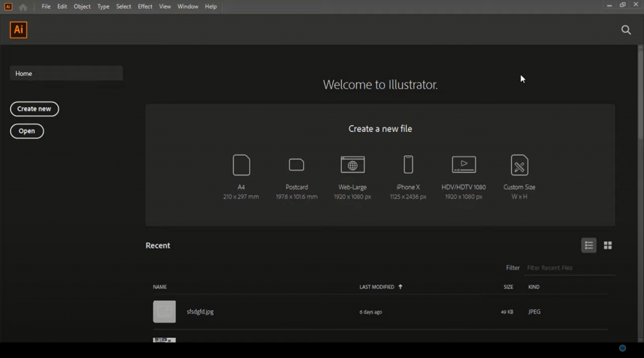Sort by the NAME column header

160,286
